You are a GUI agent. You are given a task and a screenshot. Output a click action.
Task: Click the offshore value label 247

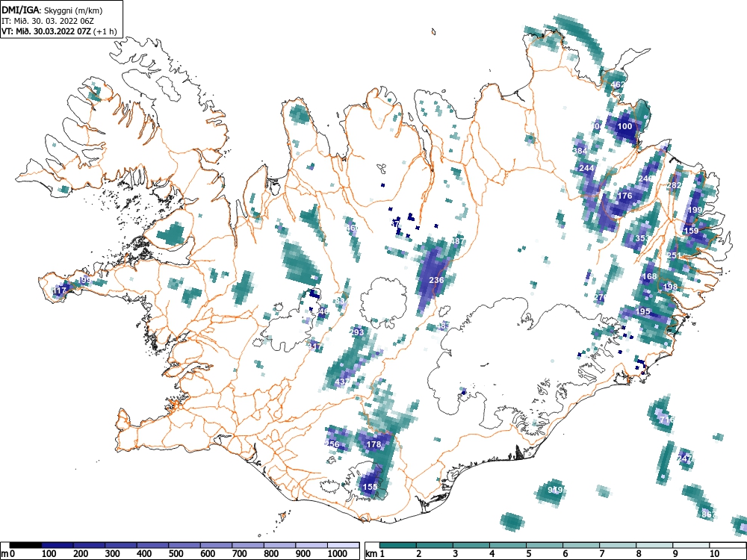[x=684, y=458]
